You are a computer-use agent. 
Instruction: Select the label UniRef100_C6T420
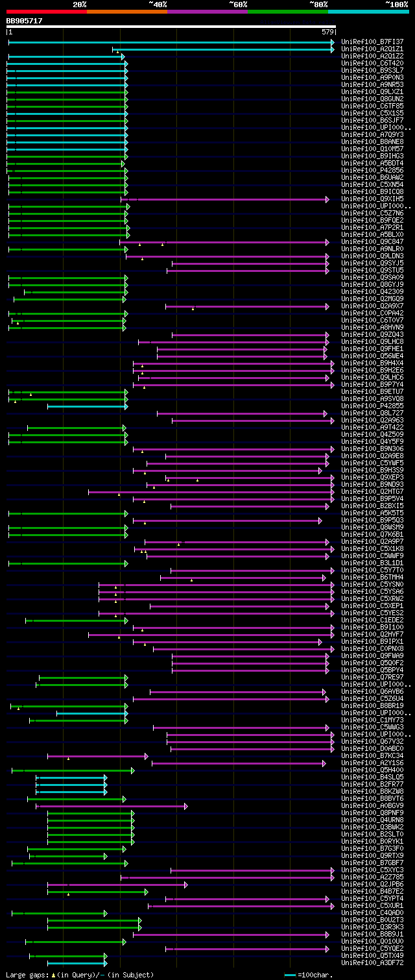pyautogui.click(x=372, y=63)
